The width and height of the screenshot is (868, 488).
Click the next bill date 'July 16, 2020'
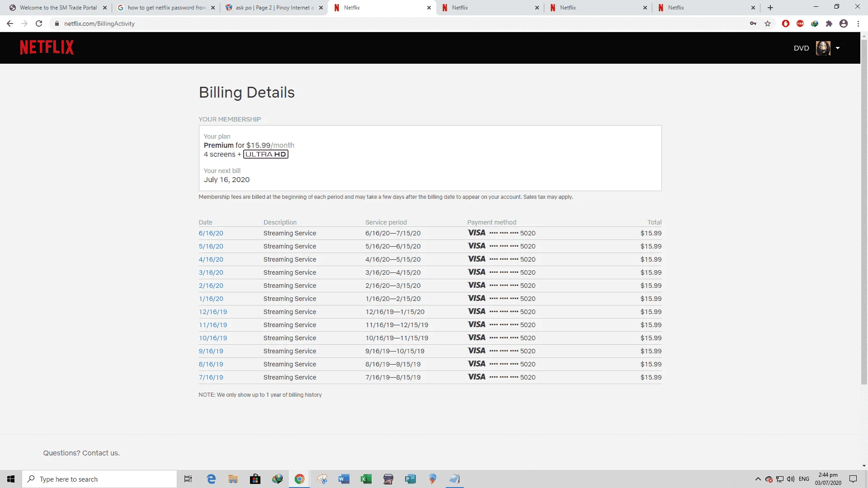coord(226,179)
